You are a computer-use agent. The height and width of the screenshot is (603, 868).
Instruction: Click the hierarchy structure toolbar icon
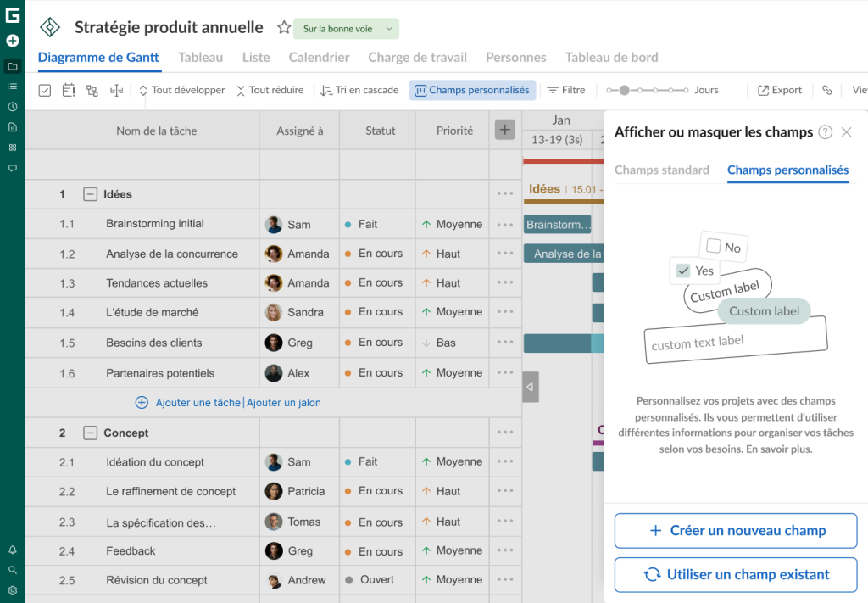click(x=92, y=90)
